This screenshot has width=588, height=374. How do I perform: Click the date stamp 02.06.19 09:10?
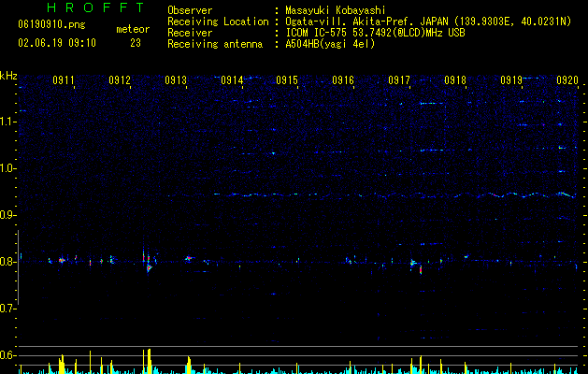[57, 43]
